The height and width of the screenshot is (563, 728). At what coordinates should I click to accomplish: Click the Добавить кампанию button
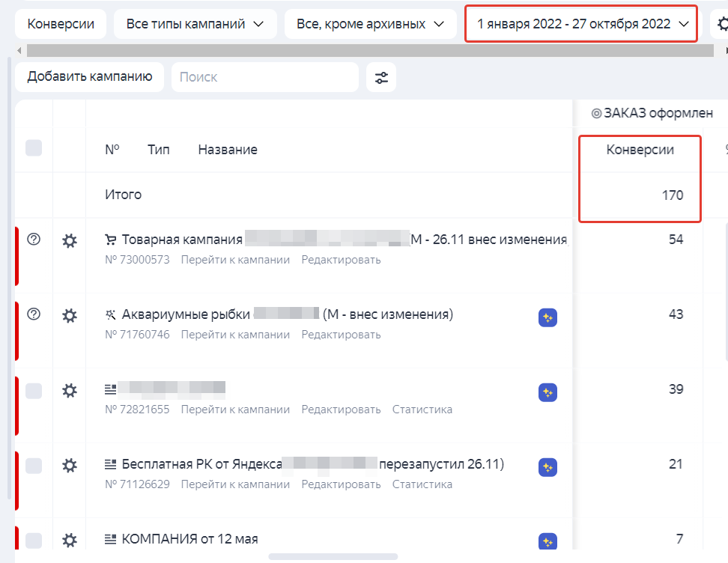tap(89, 76)
